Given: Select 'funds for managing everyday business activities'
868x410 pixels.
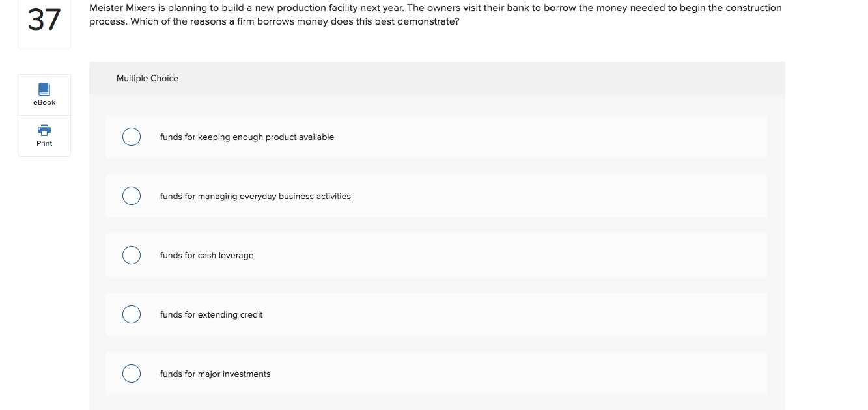Looking at the screenshot, I should click(x=132, y=196).
